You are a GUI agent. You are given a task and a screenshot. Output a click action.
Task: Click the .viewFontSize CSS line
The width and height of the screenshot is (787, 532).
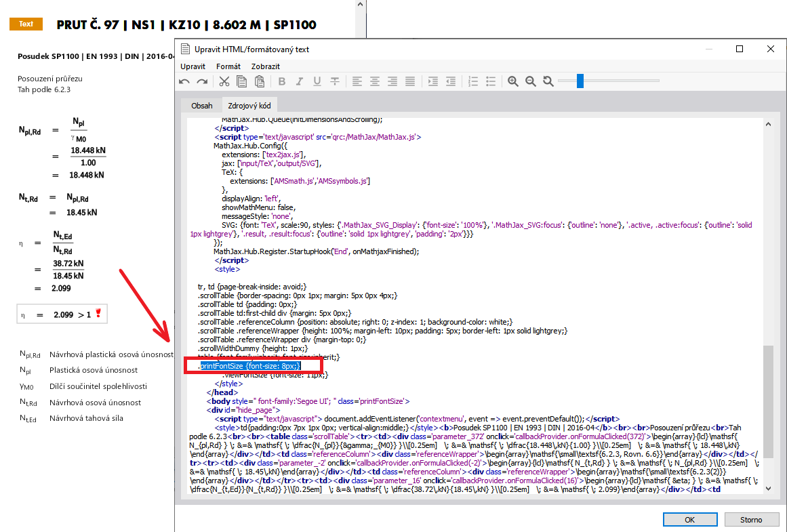pos(275,375)
